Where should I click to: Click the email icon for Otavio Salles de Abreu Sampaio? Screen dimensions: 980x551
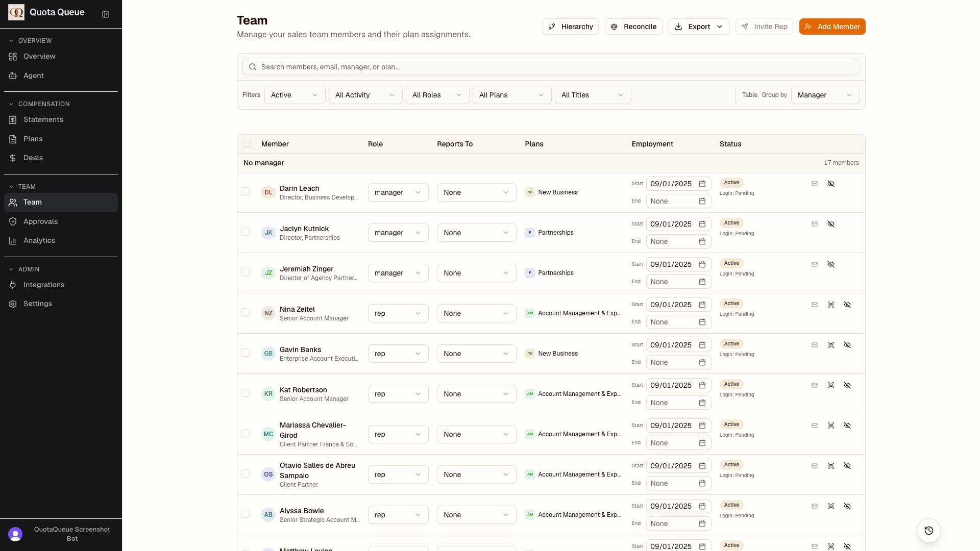[x=815, y=466]
